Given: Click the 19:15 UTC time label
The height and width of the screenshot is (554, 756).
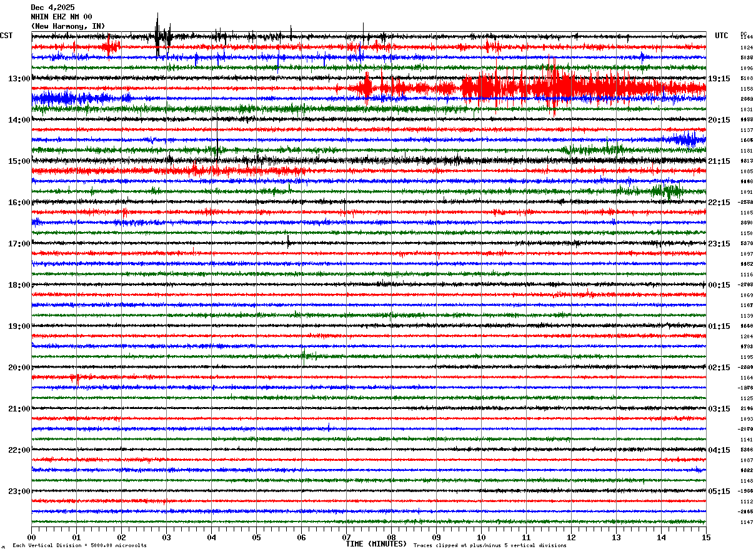Looking at the screenshot, I should pyautogui.click(x=719, y=79).
